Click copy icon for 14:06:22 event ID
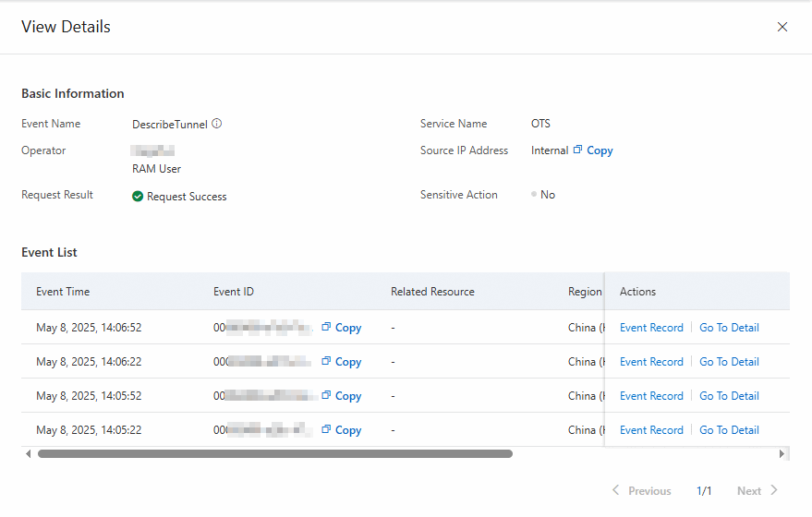Viewport: 812px width, 517px height. tap(326, 361)
